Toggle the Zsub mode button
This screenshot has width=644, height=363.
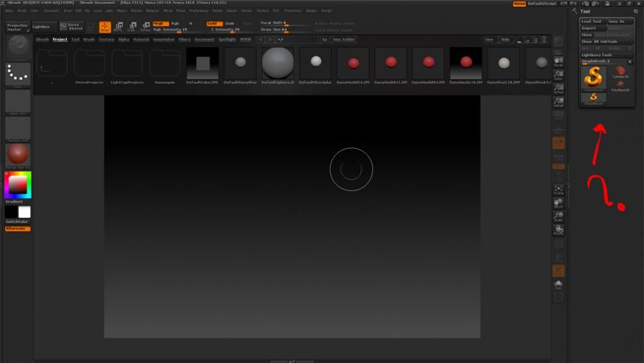click(x=230, y=23)
